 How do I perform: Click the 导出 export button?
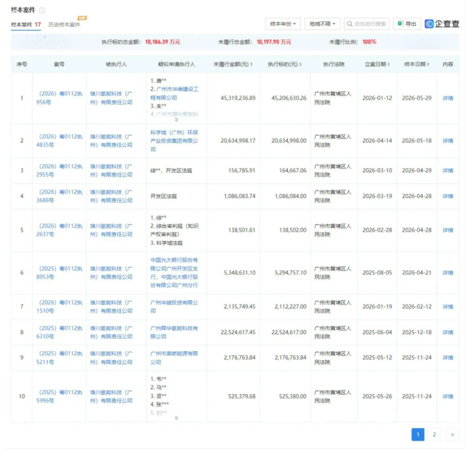click(x=407, y=24)
